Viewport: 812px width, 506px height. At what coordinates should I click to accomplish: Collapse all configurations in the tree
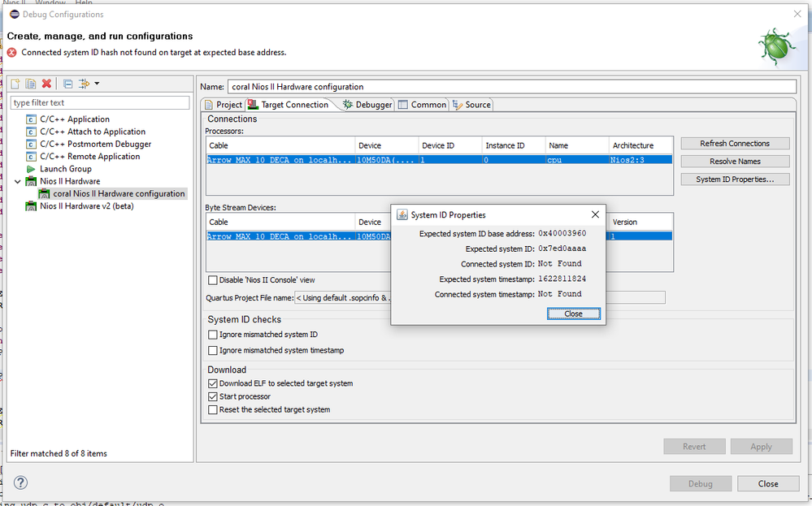67,84
